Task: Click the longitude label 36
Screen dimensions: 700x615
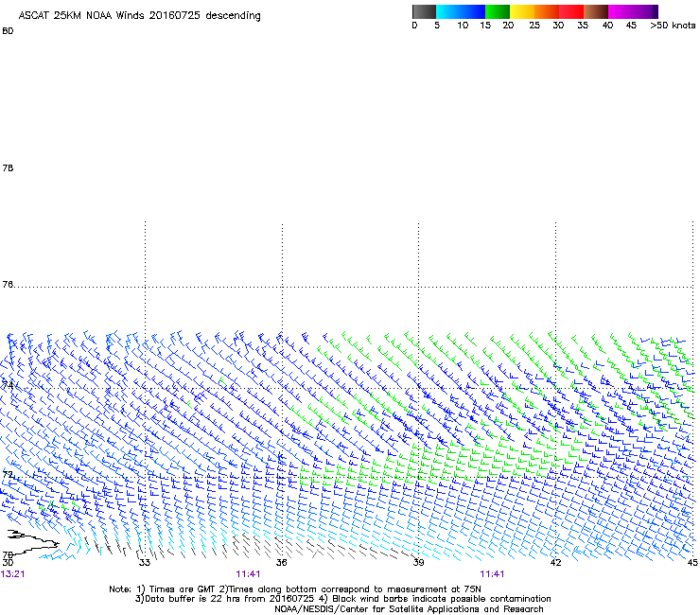Action: coord(281,562)
